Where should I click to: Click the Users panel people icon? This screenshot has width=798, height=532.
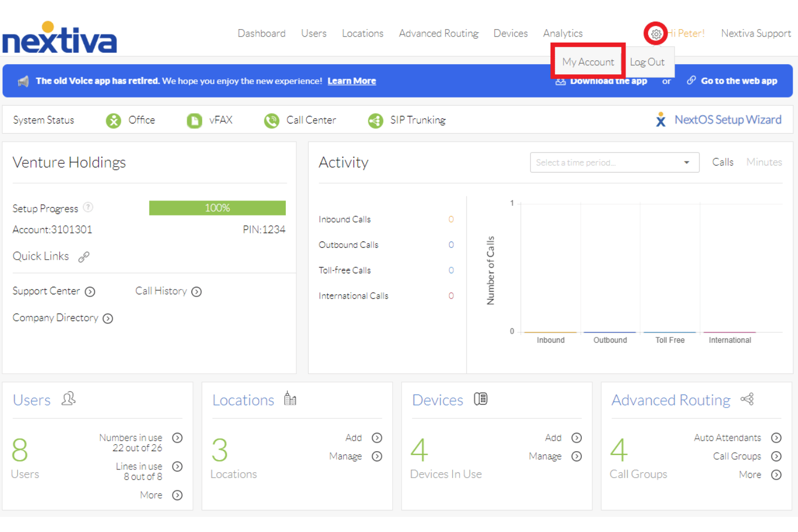click(68, 398)
